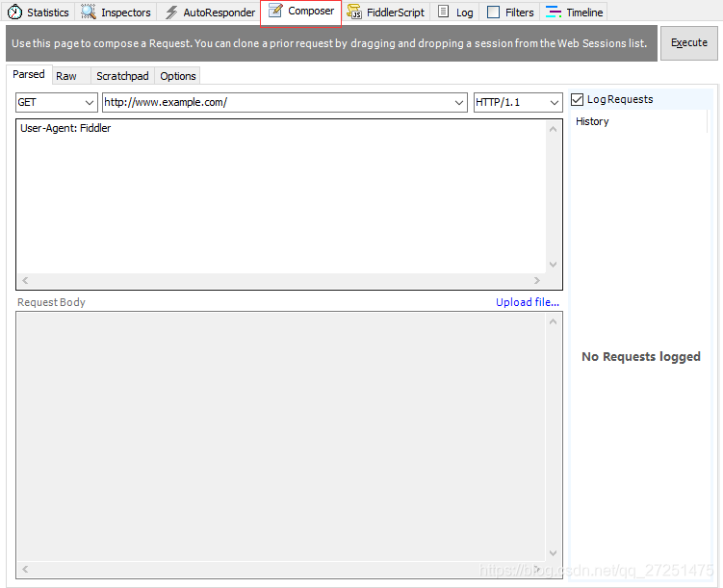723x588 pixels.
Task: Click the Request Body label
Action: (x=51, y=302)
